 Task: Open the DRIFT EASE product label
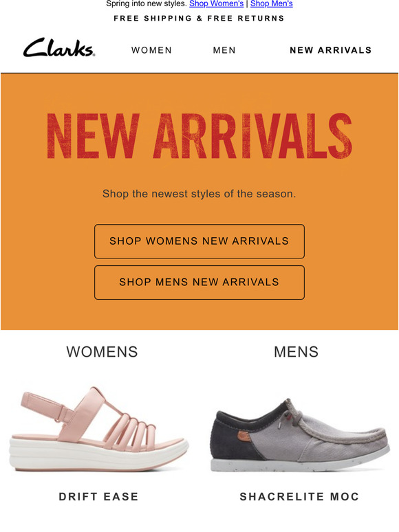pos(98,497)
